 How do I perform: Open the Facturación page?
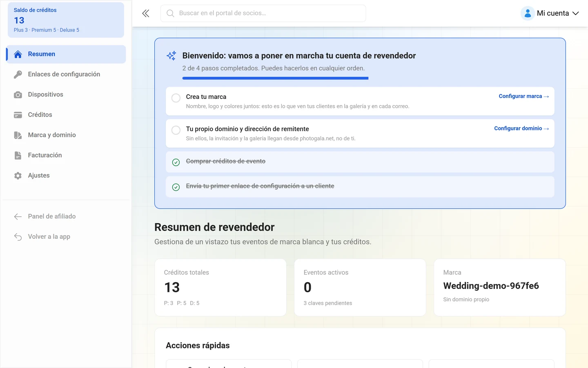click(66, 155)
